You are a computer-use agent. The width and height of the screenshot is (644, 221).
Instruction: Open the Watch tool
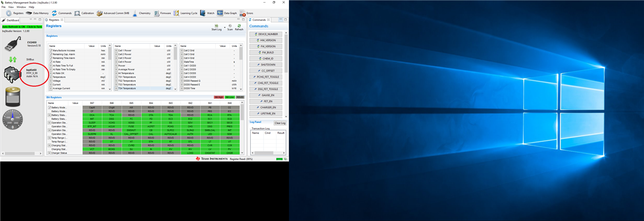point(207,13)
